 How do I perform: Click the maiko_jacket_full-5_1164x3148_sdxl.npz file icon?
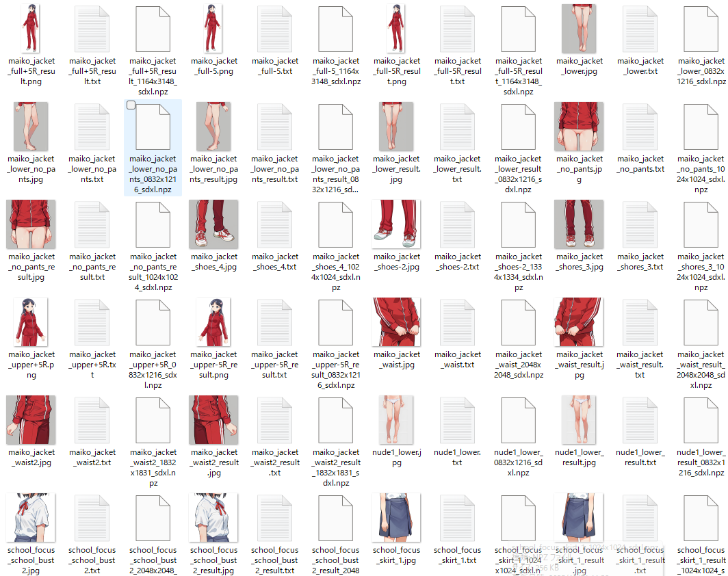[x=335, y=29]
